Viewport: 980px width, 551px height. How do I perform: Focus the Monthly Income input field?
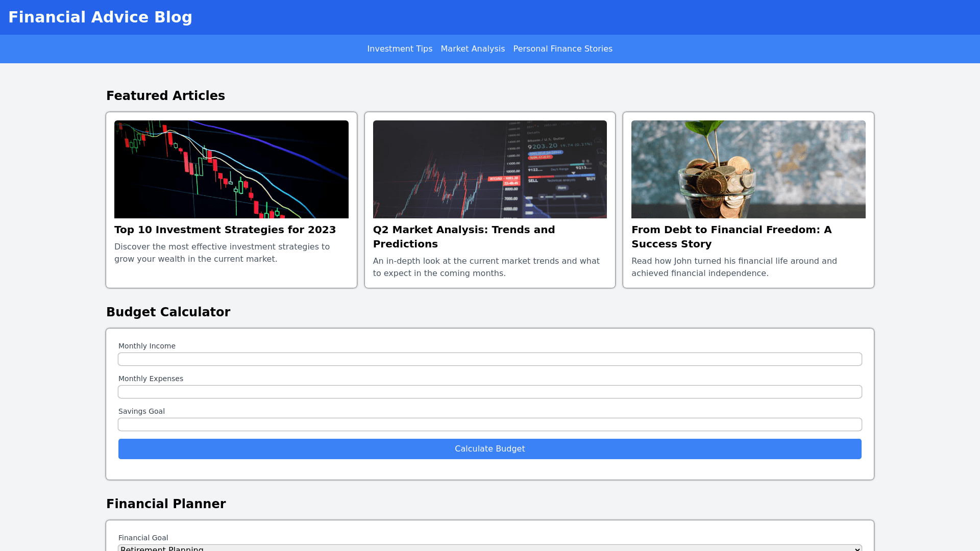[489, 359]
